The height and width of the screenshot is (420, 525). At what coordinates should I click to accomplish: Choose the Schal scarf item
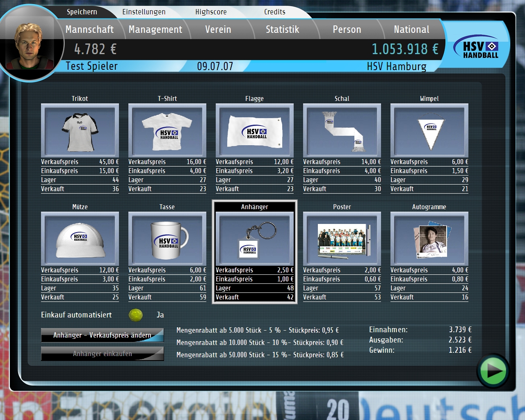click(x=342, y=130)
